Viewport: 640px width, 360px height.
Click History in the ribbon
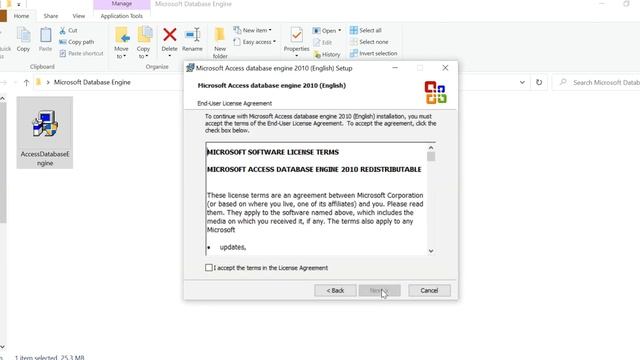327,54
